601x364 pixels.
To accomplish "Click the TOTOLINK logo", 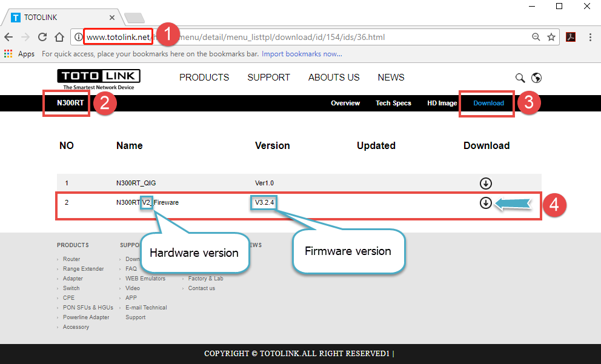I will (99, 79).
